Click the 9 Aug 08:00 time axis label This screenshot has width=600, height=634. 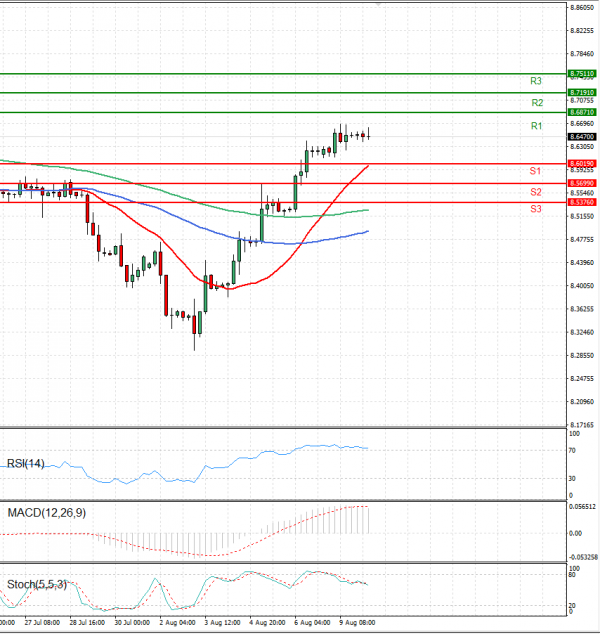coord(357,623)
